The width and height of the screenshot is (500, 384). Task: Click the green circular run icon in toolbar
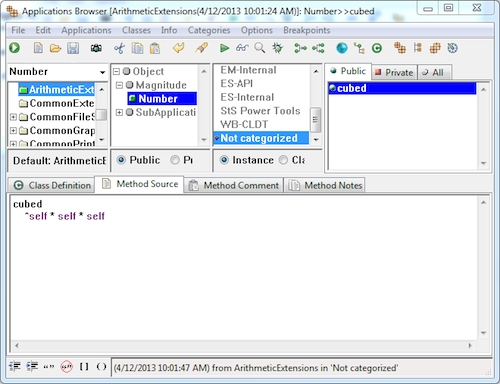14,48
